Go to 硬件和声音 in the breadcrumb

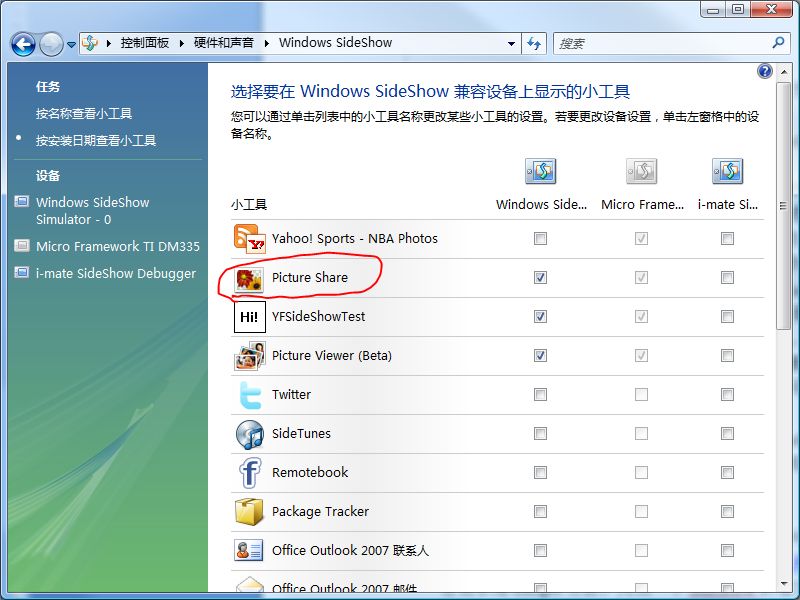pos(223,43)
